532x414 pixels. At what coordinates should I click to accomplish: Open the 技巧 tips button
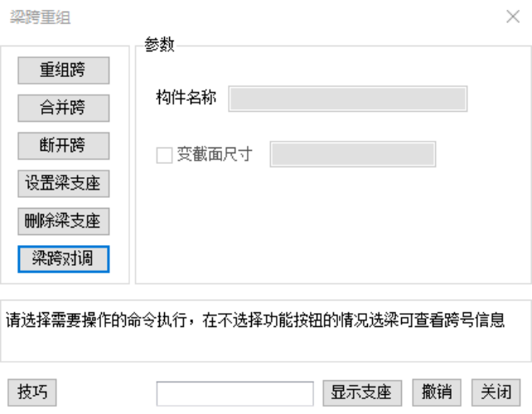[32, 392]
